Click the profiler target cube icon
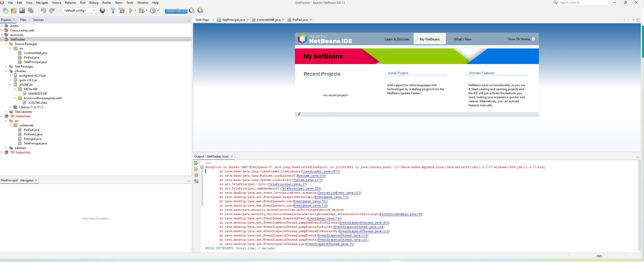Screen dimensions: 644x262 point(200,11)
